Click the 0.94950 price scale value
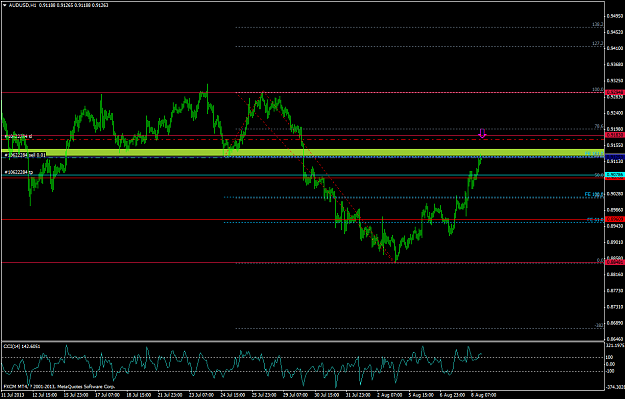Viewport: 625px width, 399px height. click(614, 16)
